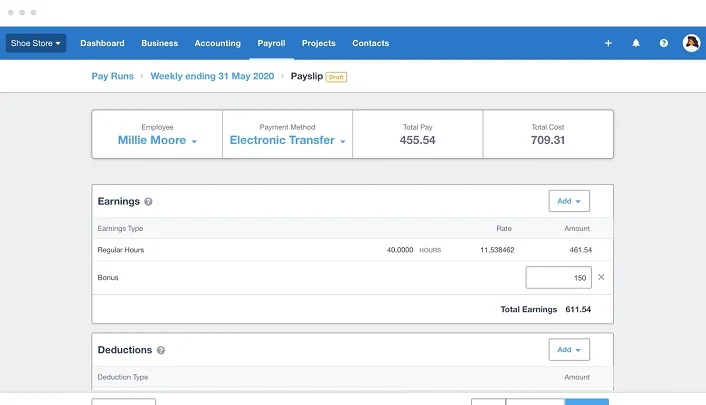Change the Electronic Transfer payment method

pyautogui.click(x=287, y=140)
